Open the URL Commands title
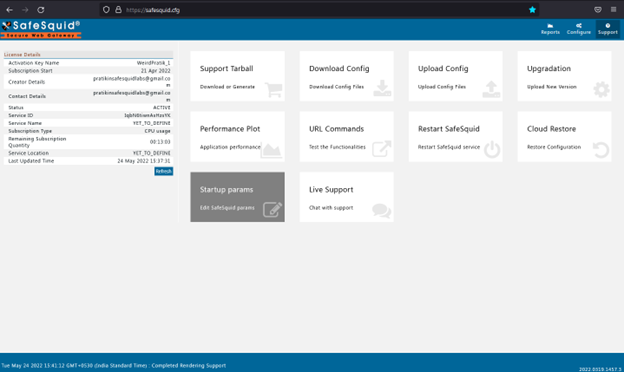The height and width of the screenshot is (372, 624). click(x=336, y=129)
